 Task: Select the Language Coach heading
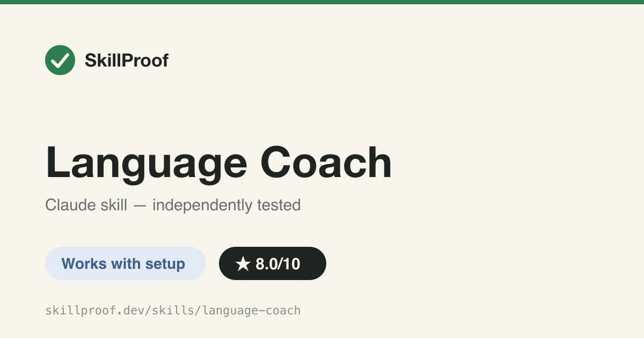(219, 164)
